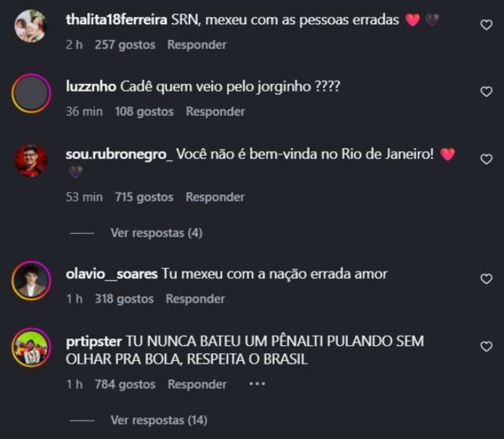Expand Ver respostas (4) replies
504x439 pixels.
tap(156, 233)
